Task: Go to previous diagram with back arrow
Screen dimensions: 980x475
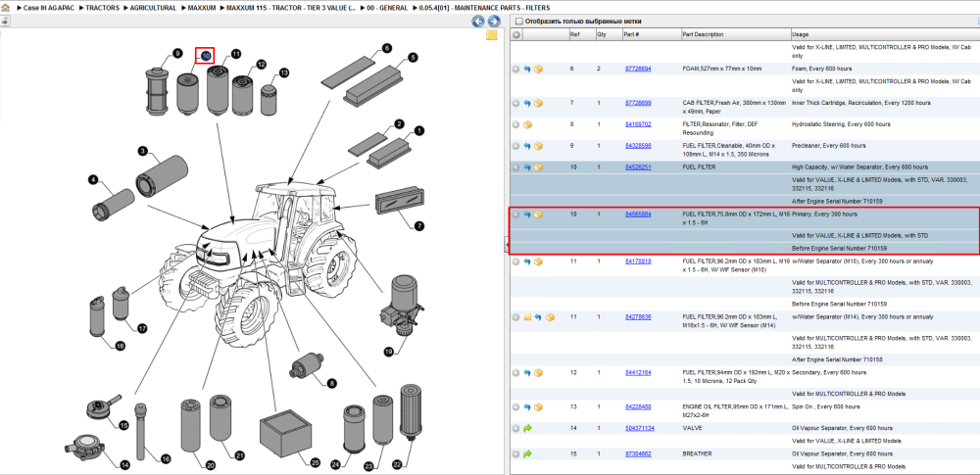Action: [478, 22]
